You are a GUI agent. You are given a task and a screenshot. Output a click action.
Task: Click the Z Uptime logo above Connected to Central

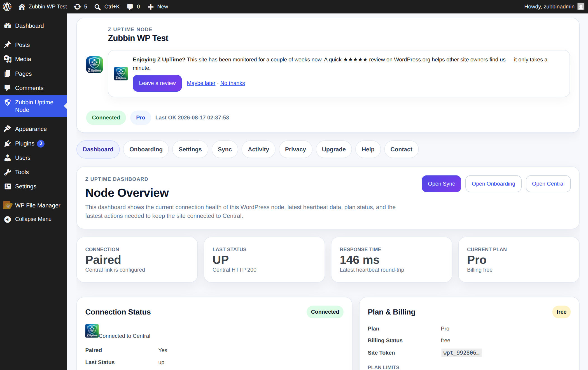pos(92,331)
